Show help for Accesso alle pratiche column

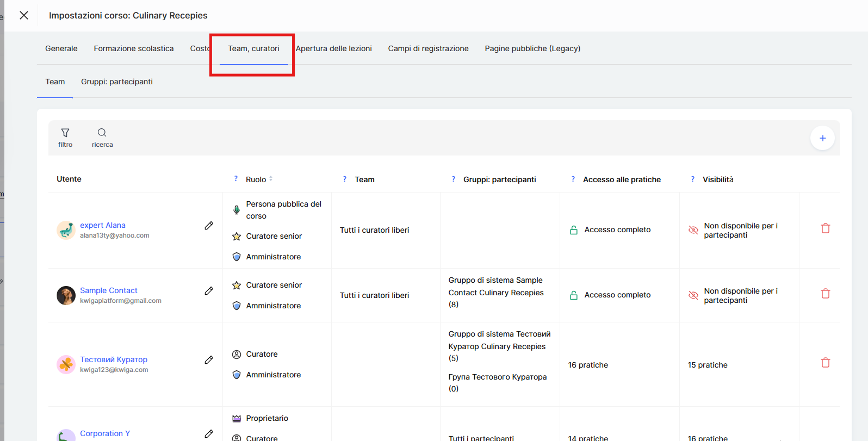pos(573,179)
